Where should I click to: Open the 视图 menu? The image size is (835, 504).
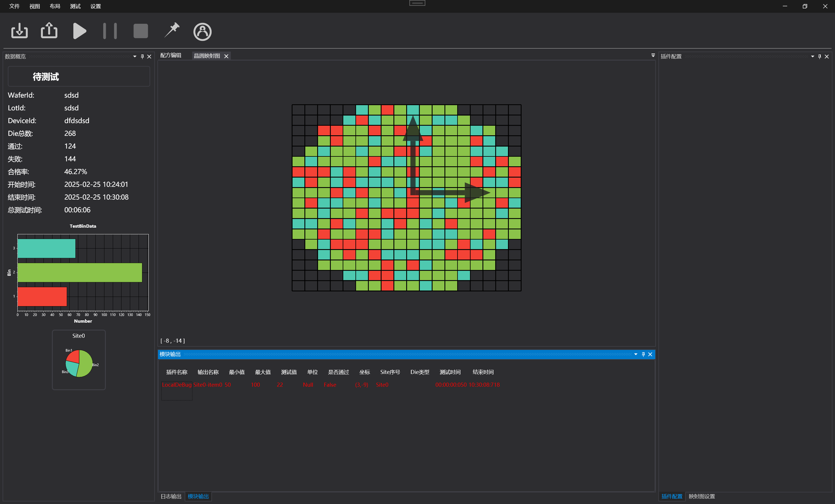click(35, 6)
